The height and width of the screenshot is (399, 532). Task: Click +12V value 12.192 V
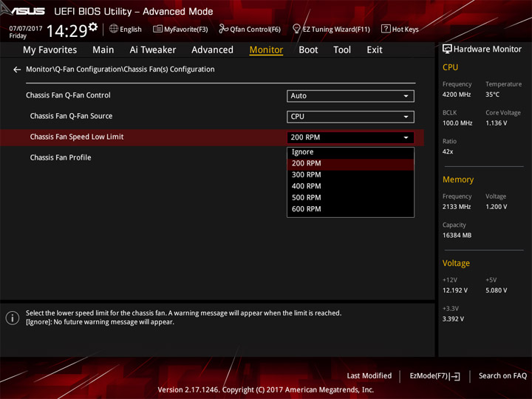click(455, 290)
